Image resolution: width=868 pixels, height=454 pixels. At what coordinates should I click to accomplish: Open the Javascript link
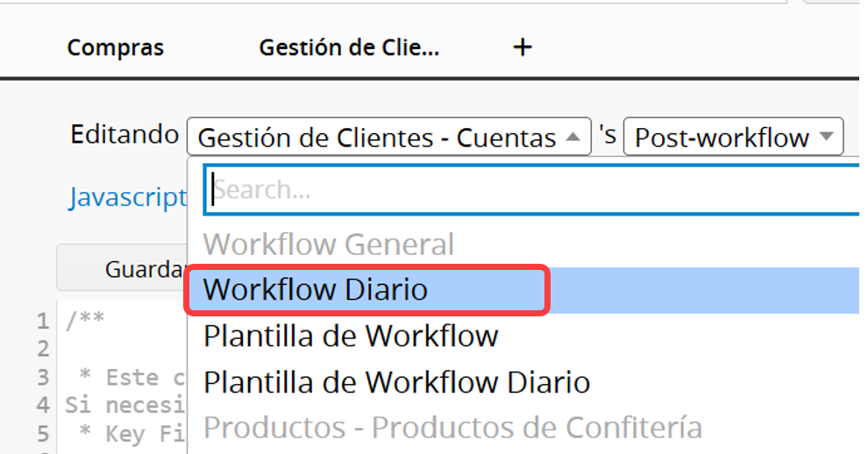click(128, 198)
